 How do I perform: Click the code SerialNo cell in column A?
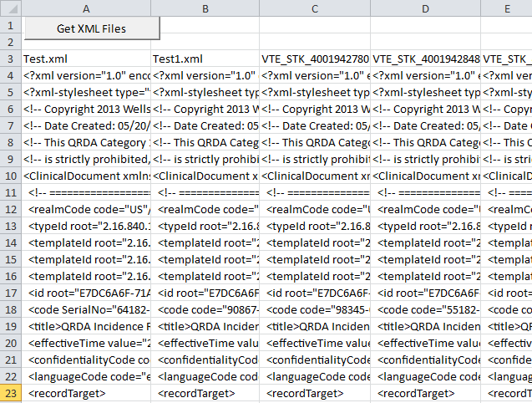pyautogui.click(x=86, y=309)
